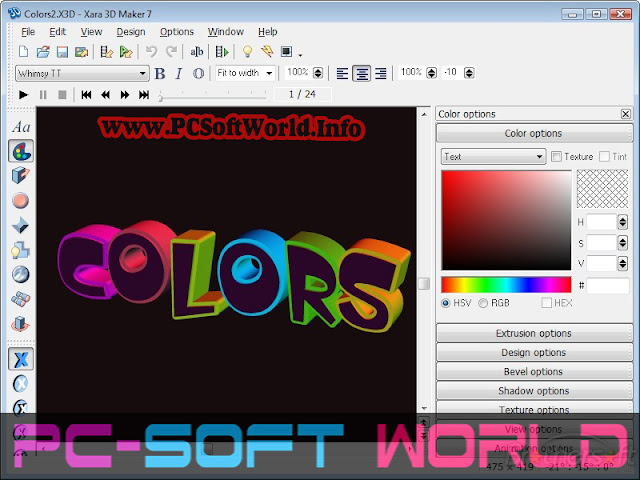Select the rounded X button style

click(20, 384)
